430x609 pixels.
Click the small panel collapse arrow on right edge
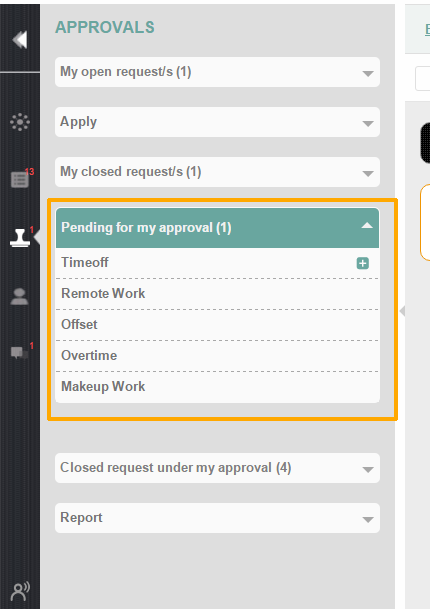point(402,311)
